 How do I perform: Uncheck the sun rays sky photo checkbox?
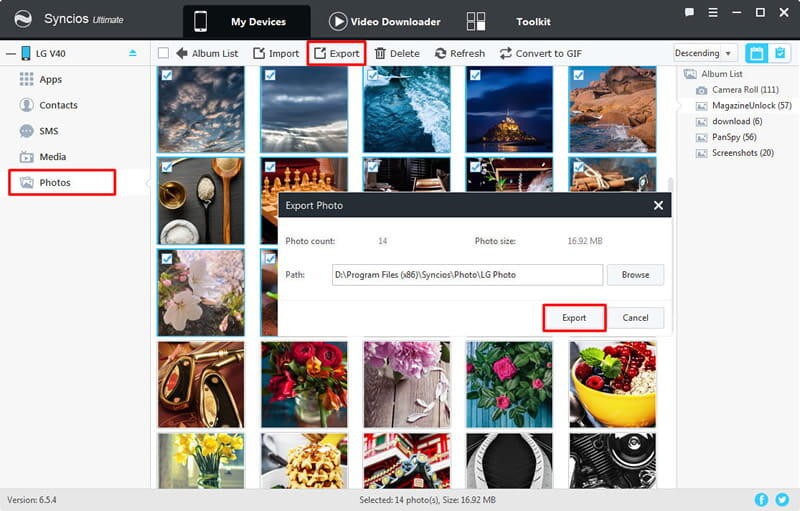(270, 75)
